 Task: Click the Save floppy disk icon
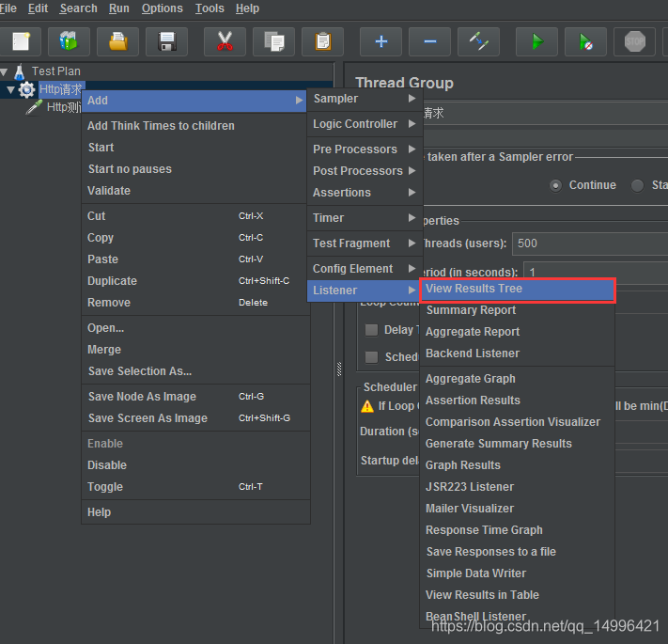point(166,41)
